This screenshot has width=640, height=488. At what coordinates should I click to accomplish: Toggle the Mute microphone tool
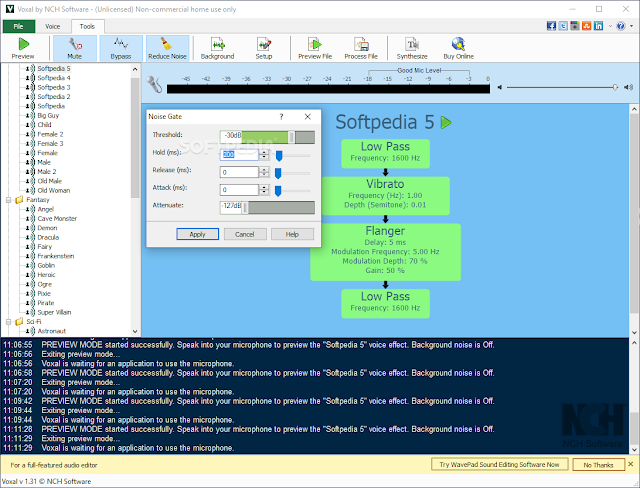pyautogui.click(x=74, y=48)
